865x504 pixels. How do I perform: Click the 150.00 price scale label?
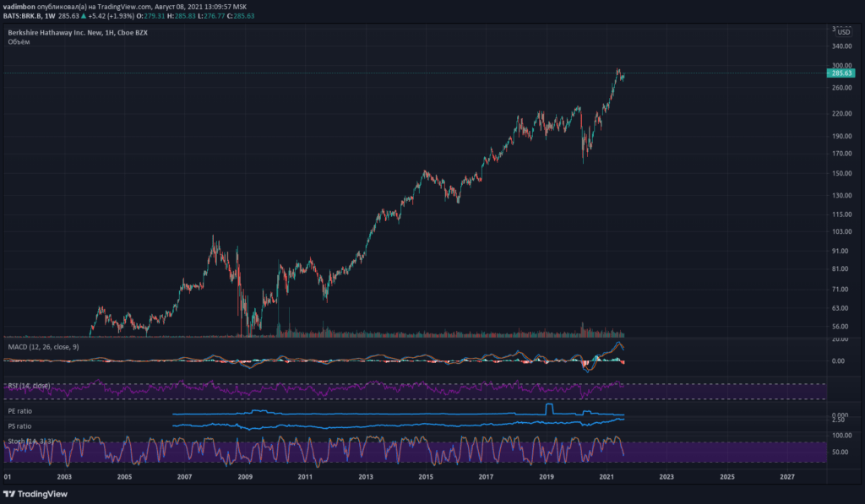[843, 174]
